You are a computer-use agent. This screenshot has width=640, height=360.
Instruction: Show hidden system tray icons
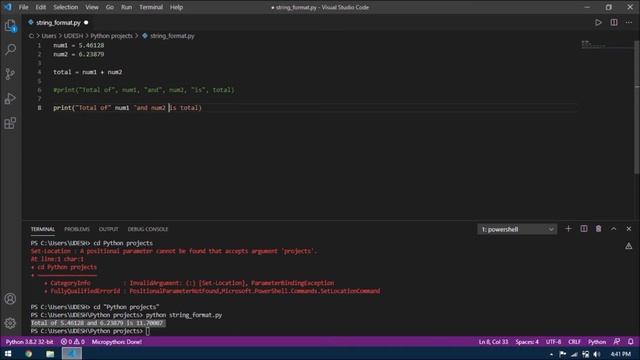[x=551, y=354]
